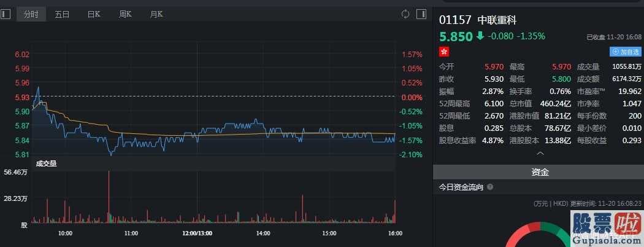Click the -2.10% percentage axis label
This screenshot has width=644, height=247.
[x=412, y=155]
